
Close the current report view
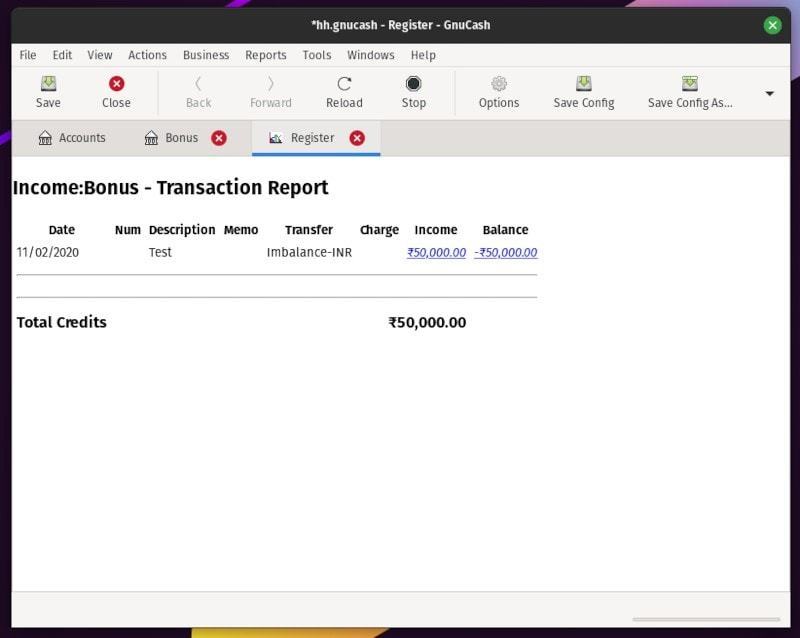coord(115,92)
